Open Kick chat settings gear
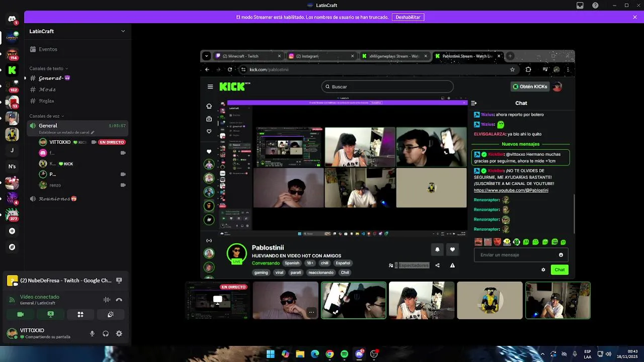The height and width of the screenshot is (362, 644). tap(543, 270)
